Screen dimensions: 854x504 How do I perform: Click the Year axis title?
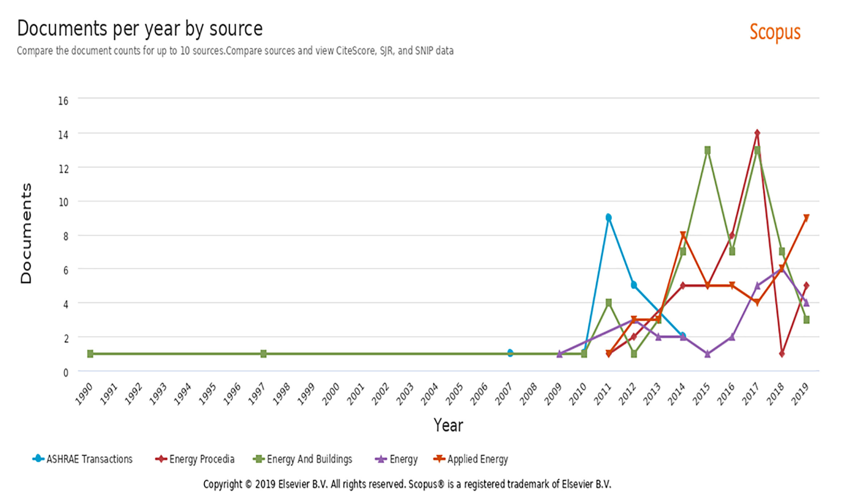[448, 425]
